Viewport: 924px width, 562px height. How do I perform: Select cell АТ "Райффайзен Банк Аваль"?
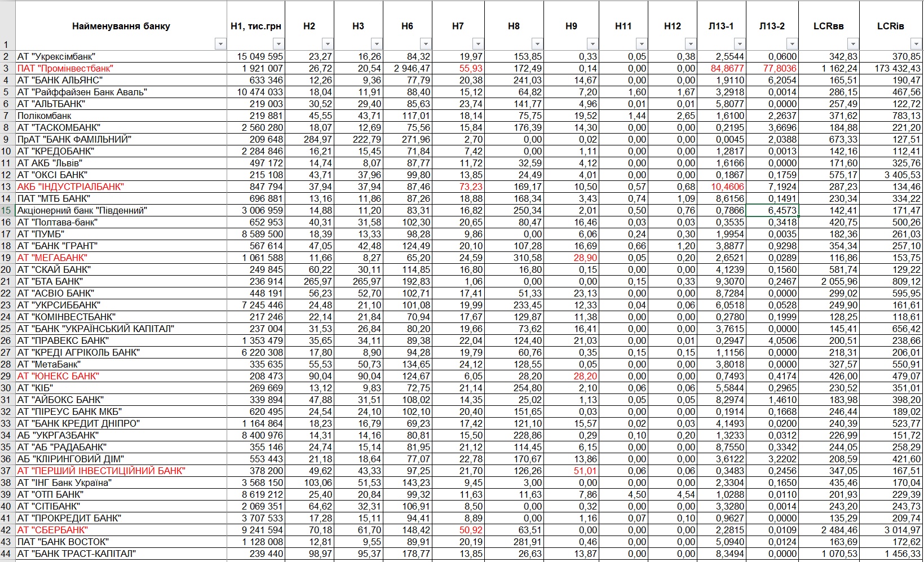(121, 92)
